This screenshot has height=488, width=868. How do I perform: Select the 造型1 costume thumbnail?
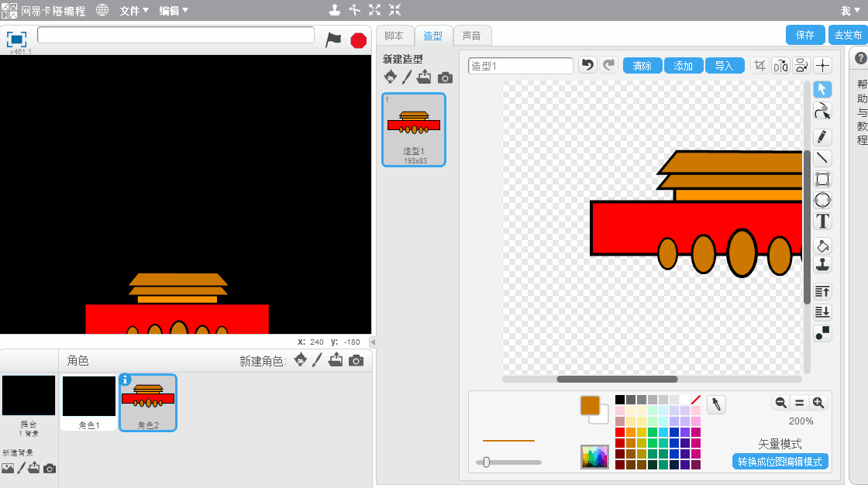(x=414, y=129)
